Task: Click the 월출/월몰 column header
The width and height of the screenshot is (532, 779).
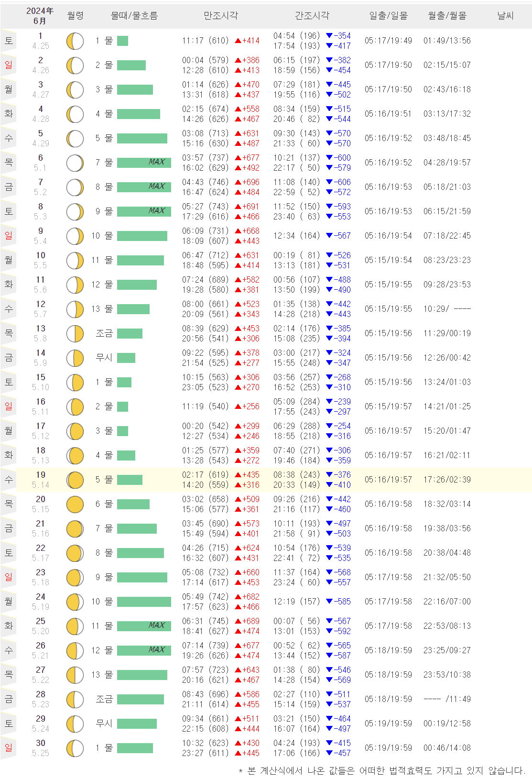Action: click(447, 16)
